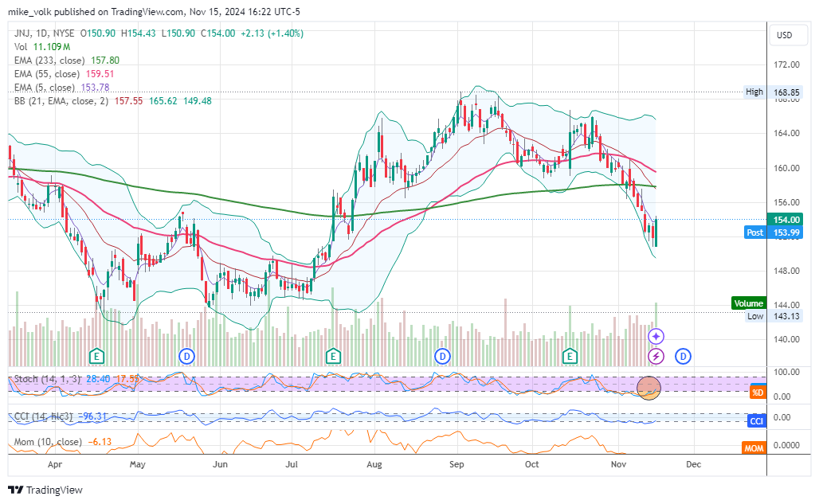
Task: Click the Aug label on the time axis
Action: (x=374, y=464)
